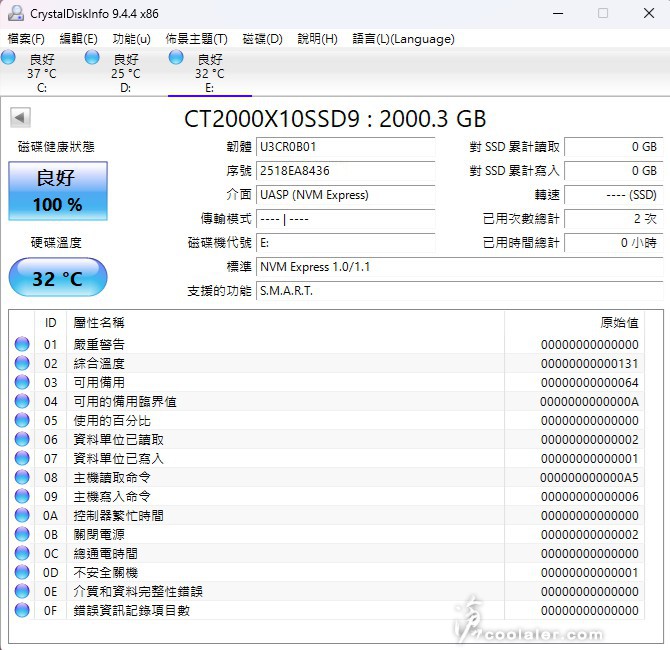Open the 檔案(F) menu
Screen dimensions: 670x650
point(26,39)
